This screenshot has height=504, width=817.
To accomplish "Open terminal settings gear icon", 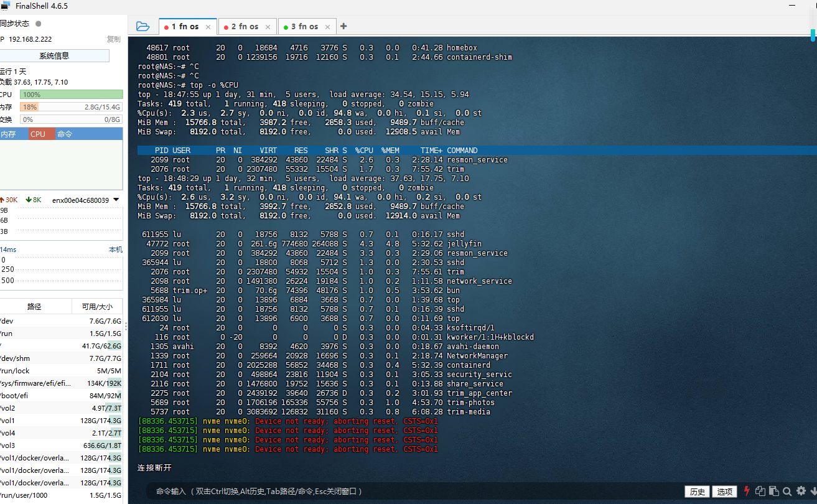I will coord(801,491).
